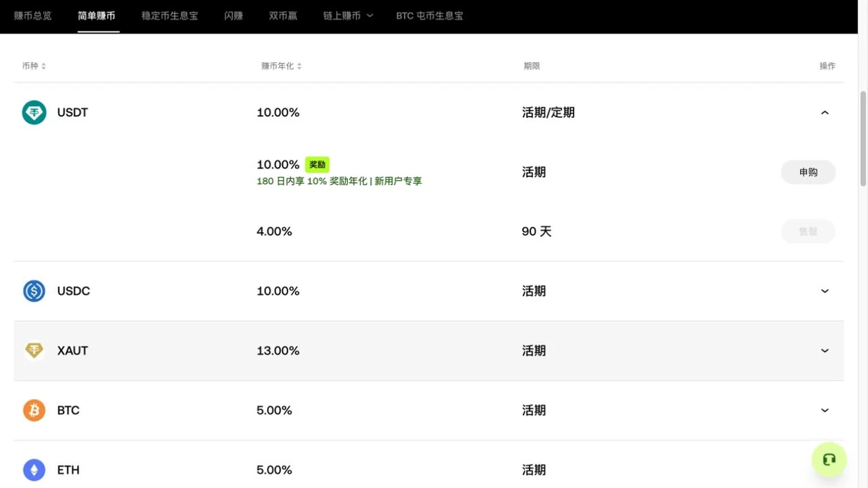Expand the BTC row chevron
This screenshot has width=868, height=488.
(x=825, y=411)
